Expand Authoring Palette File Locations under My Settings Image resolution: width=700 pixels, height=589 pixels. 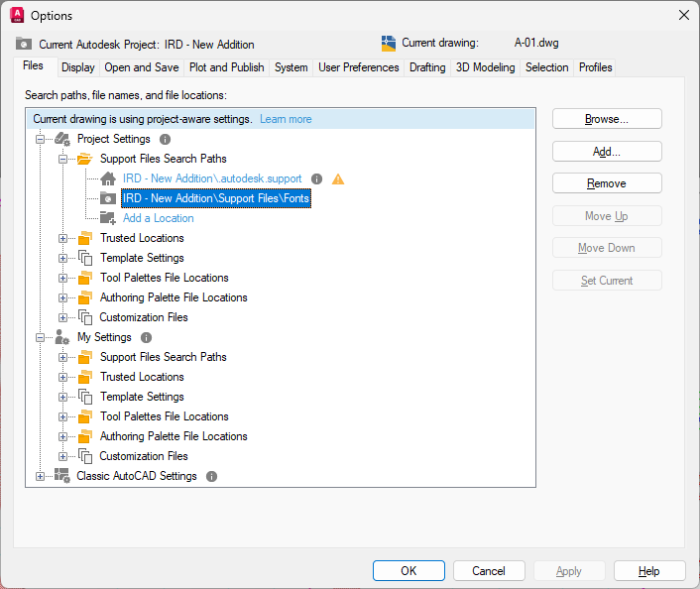(62, 436)
